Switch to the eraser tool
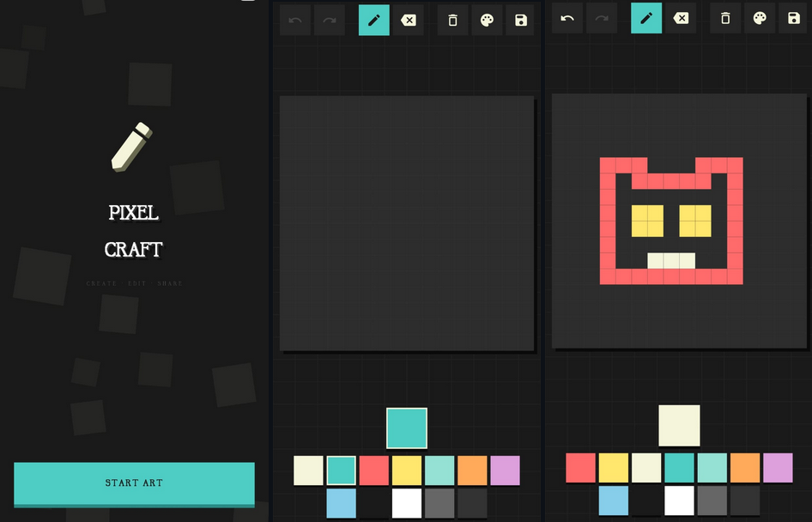Image resolution: width=812 pixels, height=522 pixels. click(409, 20)
